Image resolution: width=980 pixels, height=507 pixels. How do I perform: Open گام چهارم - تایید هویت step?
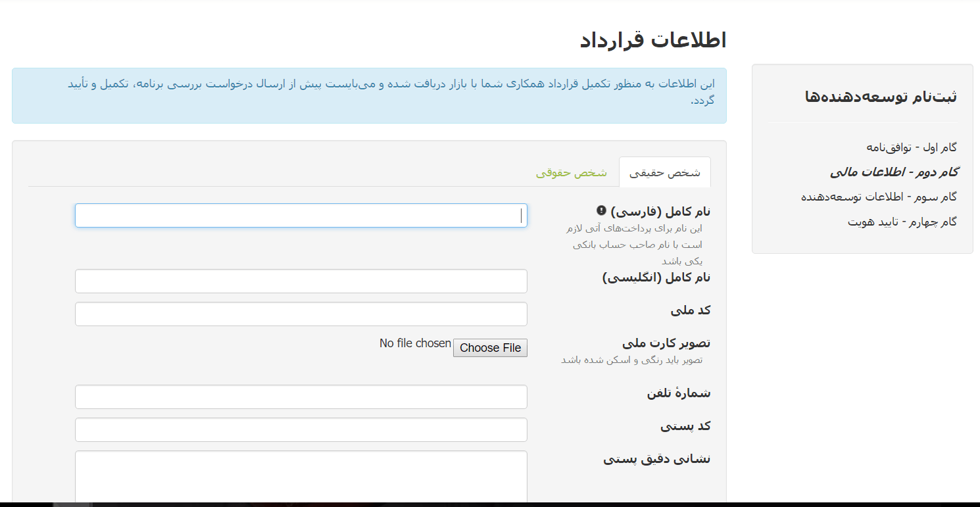pyautogui.click(x=902, y=222)
